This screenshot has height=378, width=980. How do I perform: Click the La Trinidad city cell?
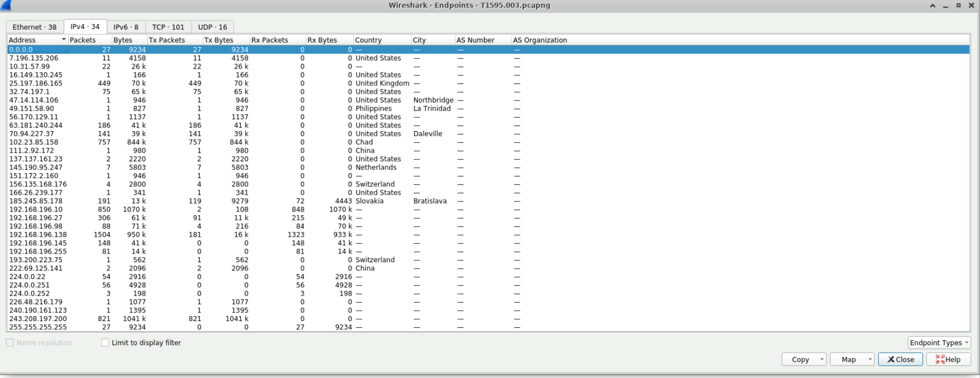click(x=432, y=109)
